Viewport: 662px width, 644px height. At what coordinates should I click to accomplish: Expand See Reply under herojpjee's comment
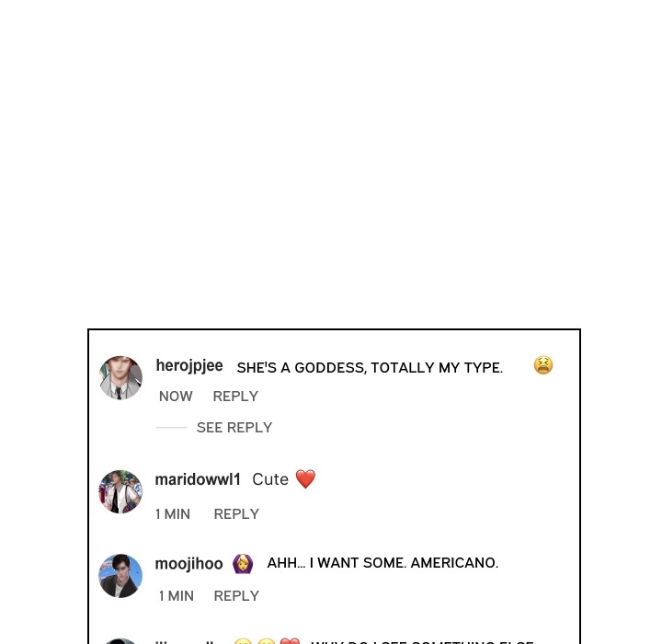(x=234, y=428)
